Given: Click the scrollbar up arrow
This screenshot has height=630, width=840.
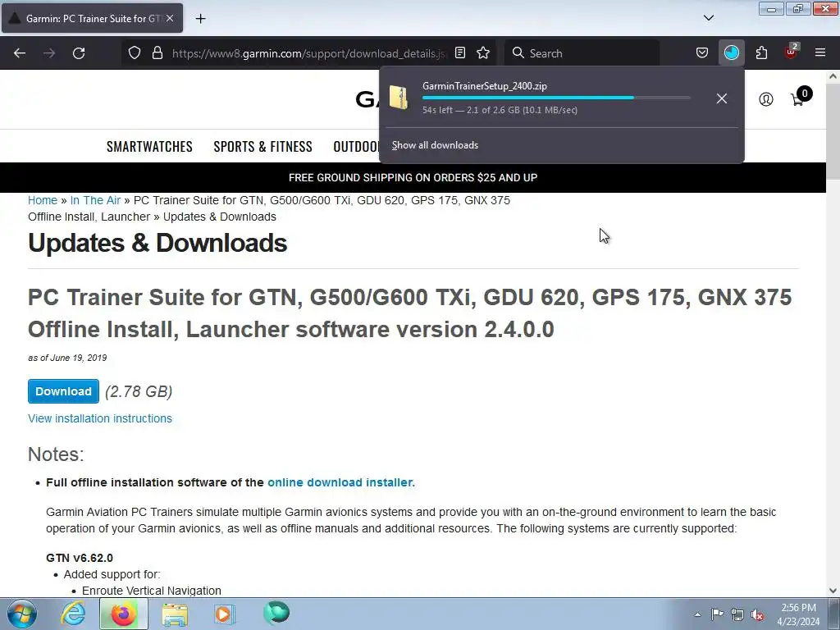Looking at the screenshot, I should pyautogui.click(x=833, y=76).
